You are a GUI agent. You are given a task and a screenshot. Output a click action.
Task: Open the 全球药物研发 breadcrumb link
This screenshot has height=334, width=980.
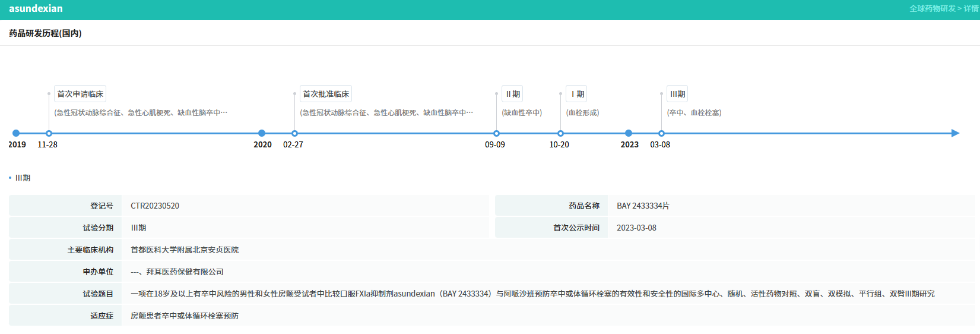point(932,9)
